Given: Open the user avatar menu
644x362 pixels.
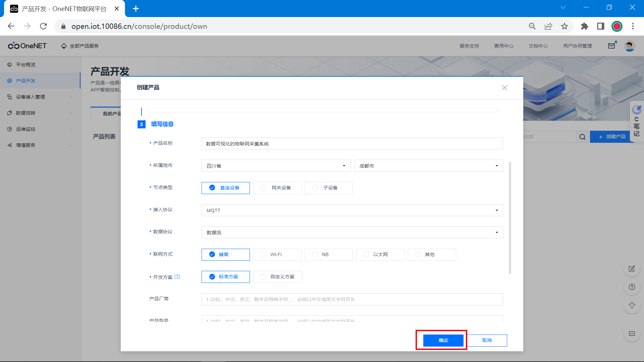Looking at the screenshot, I should click(630, 46).
